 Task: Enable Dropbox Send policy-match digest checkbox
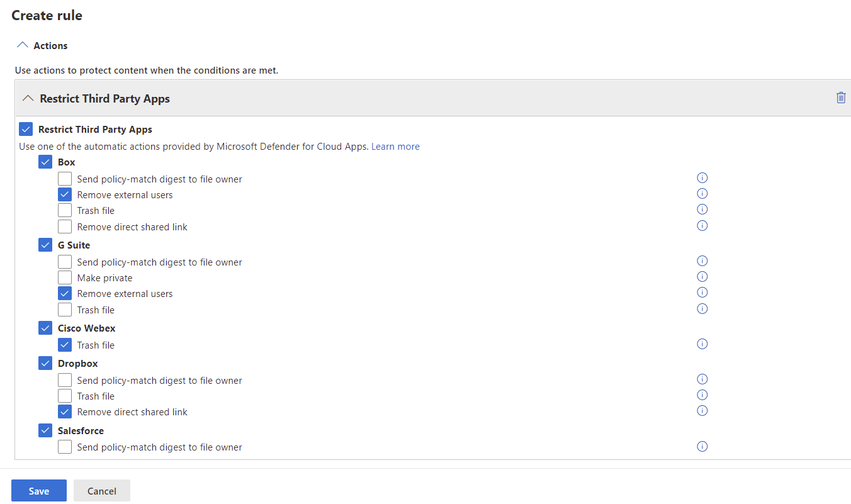tap(65, 380)
